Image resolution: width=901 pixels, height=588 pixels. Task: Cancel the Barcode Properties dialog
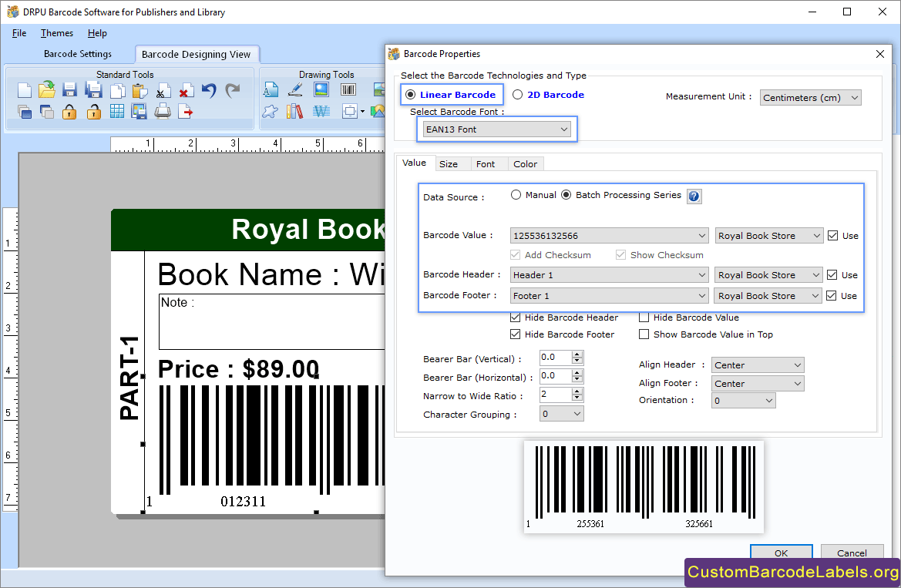coord(852,553)
